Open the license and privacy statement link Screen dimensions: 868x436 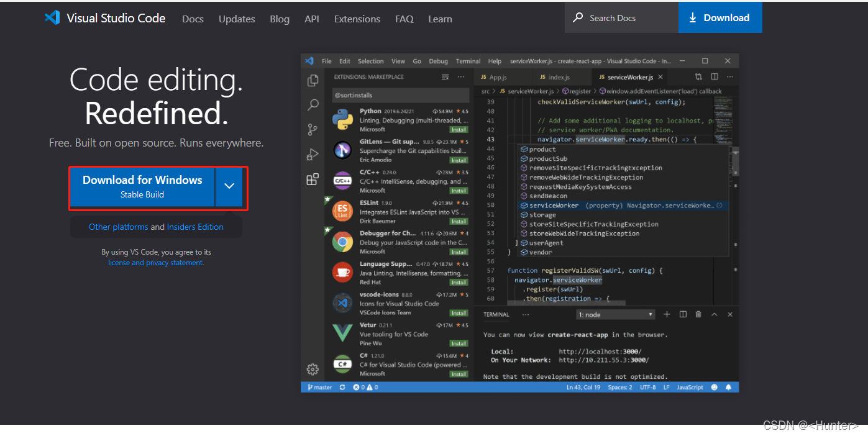coord(155,263)
